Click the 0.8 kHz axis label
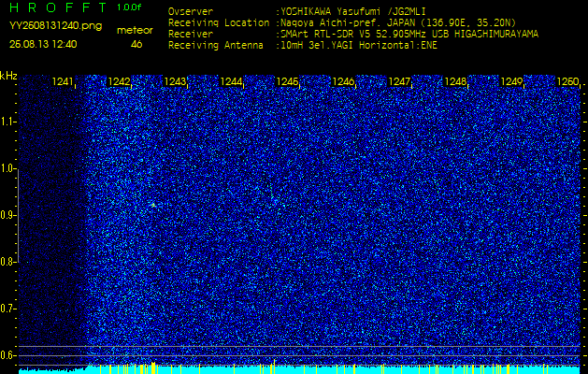 click(7, 262)
